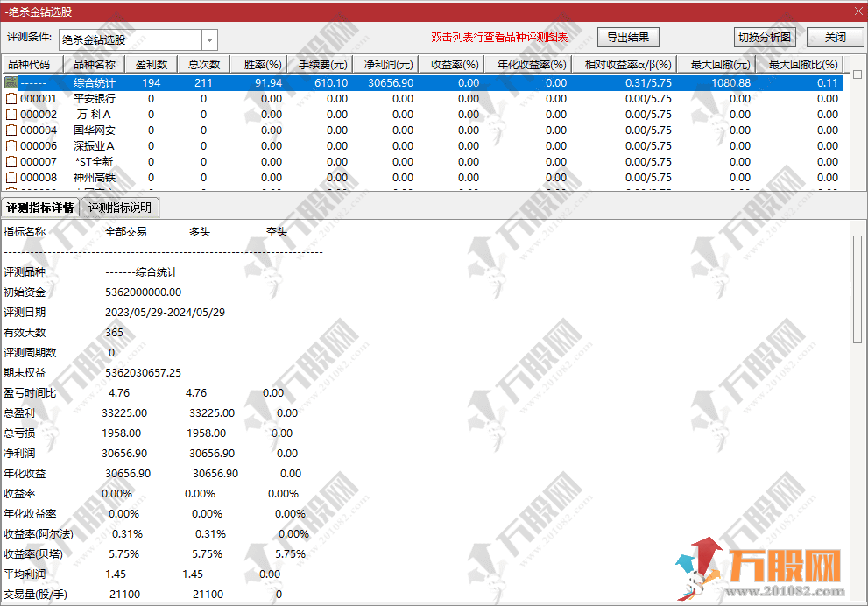Click the 有效天数 value 365
This screenshot has width=868, height=606.
(114, 333)
